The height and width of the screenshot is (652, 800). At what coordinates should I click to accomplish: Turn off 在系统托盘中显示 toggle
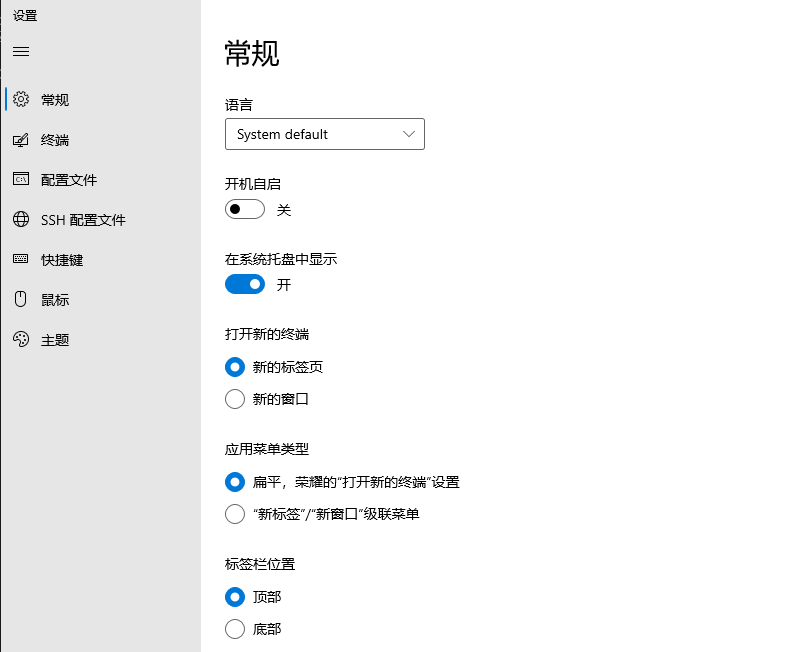(x=245, y=285)
